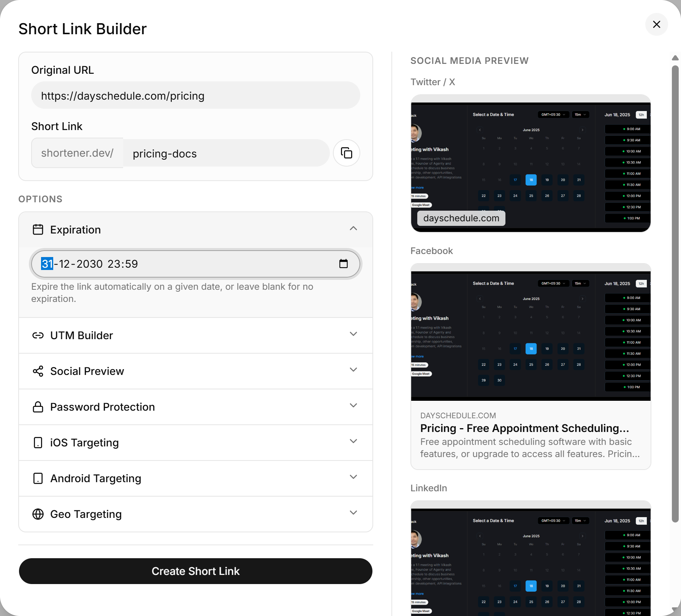Close the Short Link Builder dialog

pyautogui.click(x=657, y=24)
